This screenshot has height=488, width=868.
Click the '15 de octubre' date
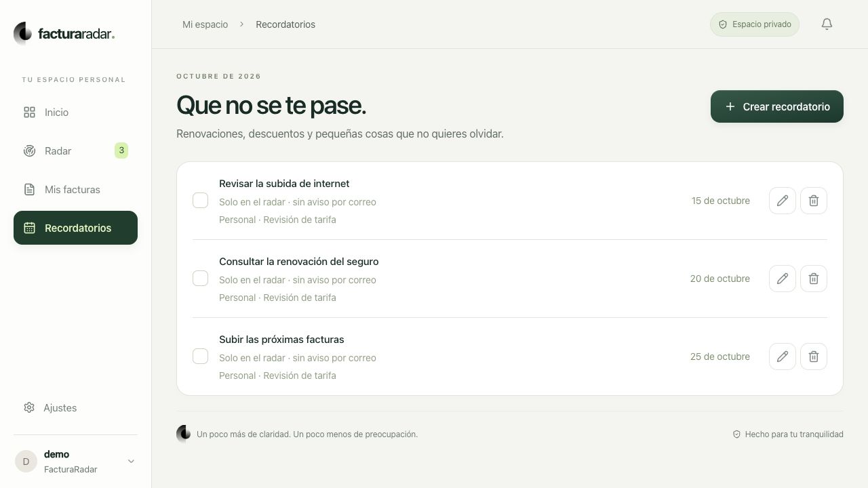[721, 201]
